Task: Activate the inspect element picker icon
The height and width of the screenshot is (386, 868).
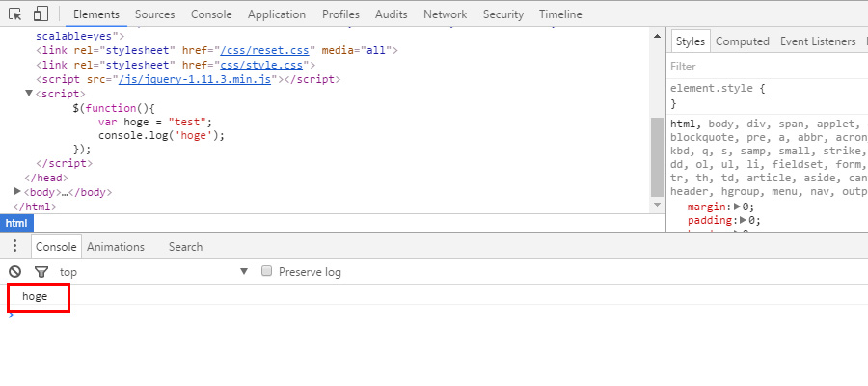Action: pos(15,14)
